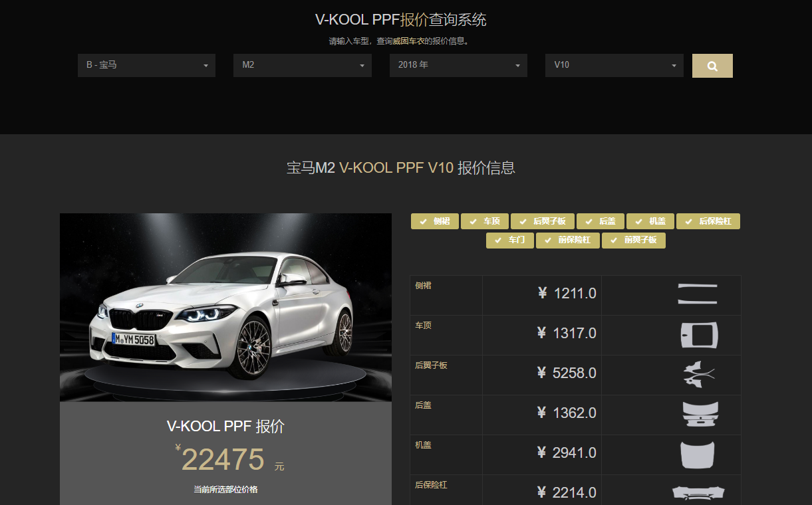The width and height of the screenshot is (812, 505).
Task: Click the rear fender film pattern icon
Action: pos(699,374)
